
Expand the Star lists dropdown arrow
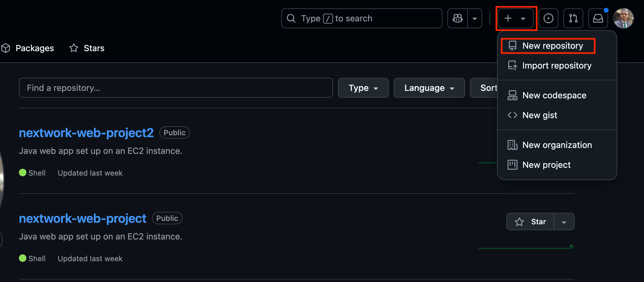pos(564,222)
